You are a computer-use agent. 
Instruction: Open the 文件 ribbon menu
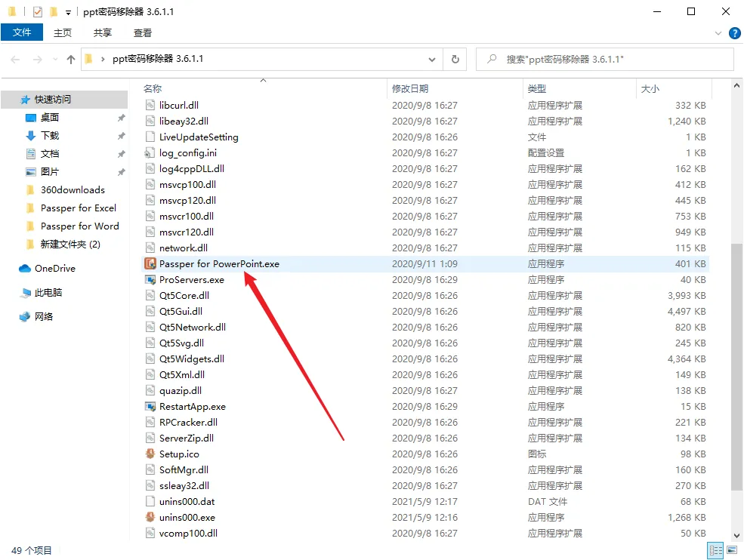[x=22, y=32]
